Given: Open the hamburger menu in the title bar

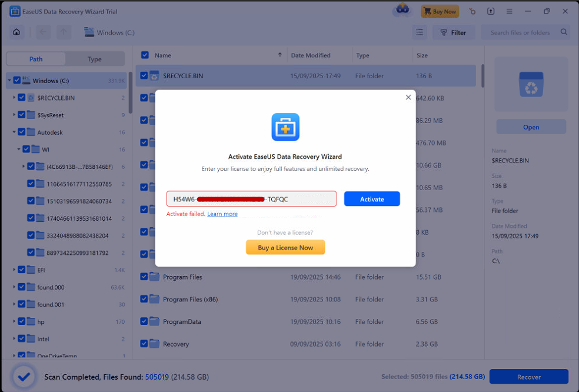Looking at the screenshot, I should (x=510, y=11).
